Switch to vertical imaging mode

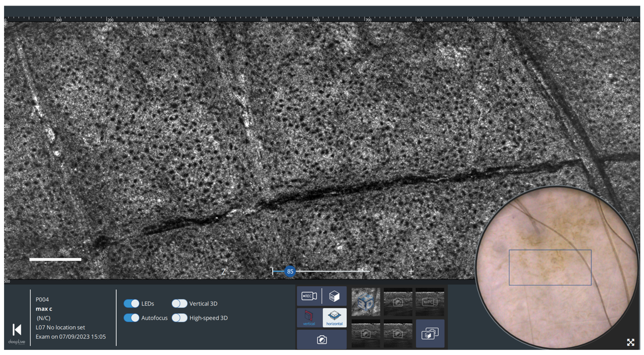[309, 318]
